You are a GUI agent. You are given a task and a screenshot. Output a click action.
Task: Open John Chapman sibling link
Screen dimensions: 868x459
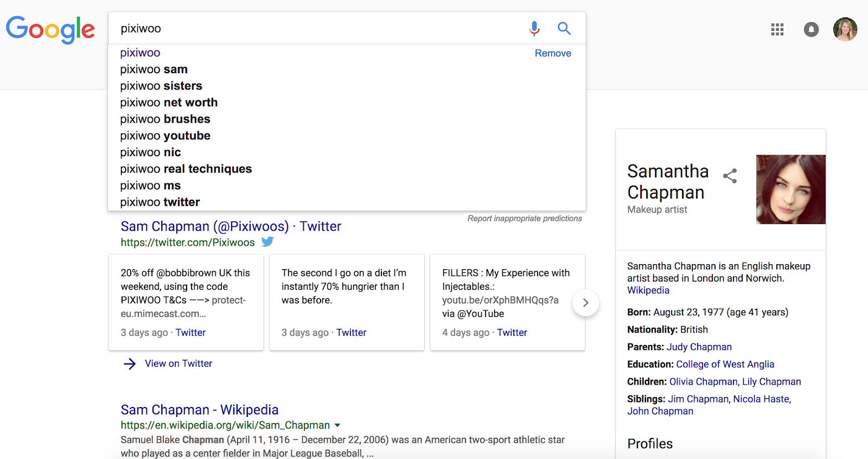[x=660, y=411]
